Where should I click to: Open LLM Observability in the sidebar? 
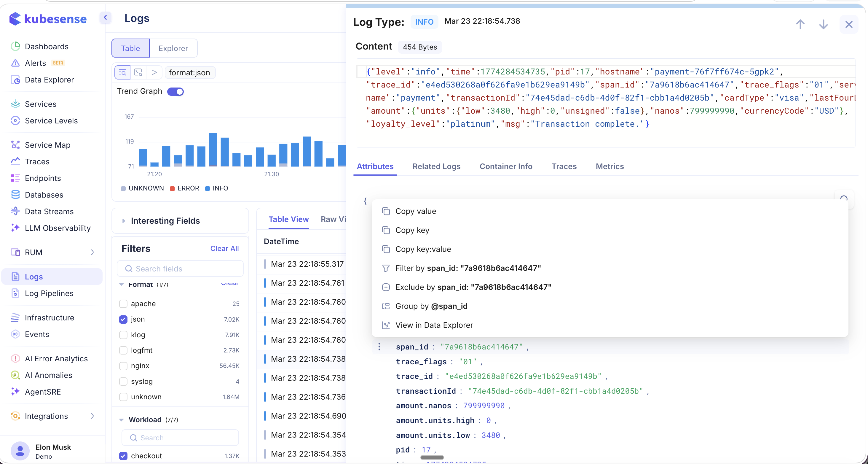tap(58, 228)
